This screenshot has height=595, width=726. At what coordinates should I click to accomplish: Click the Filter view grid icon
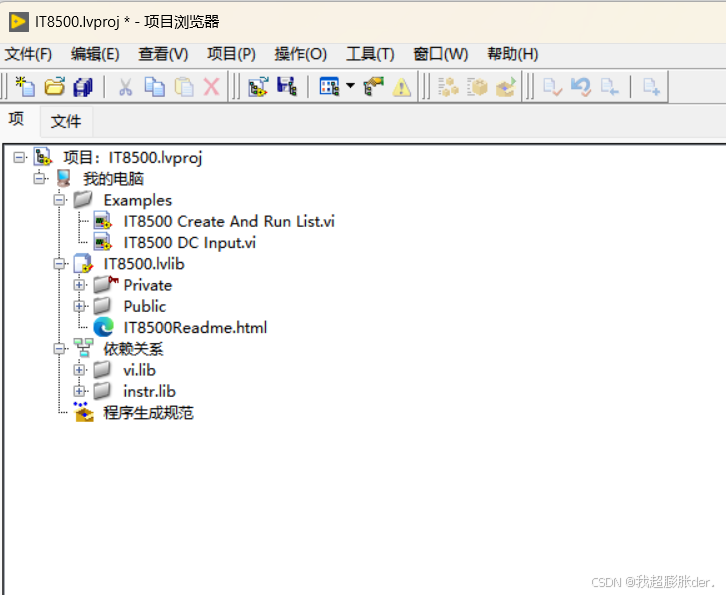tap(329, 87)
